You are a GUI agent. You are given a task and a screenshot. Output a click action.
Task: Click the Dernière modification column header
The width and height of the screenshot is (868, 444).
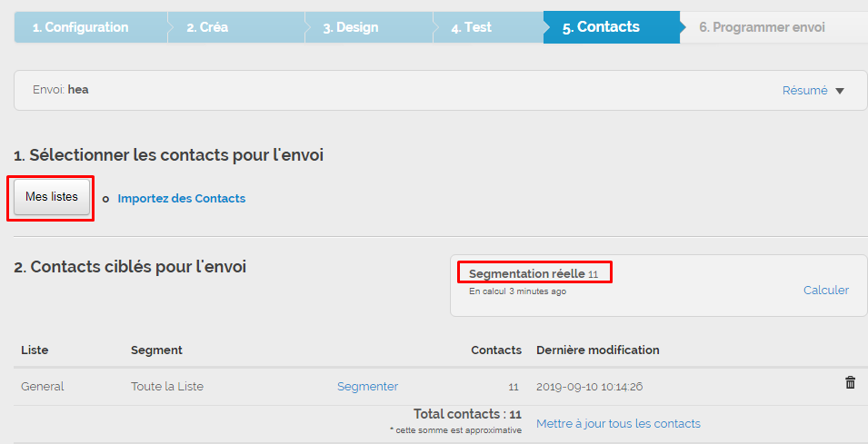pyautogui.click(x=597, y=350)
